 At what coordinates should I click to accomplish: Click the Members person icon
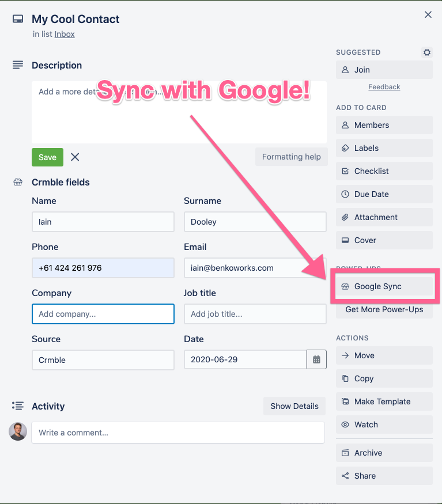tap(345, 125)
